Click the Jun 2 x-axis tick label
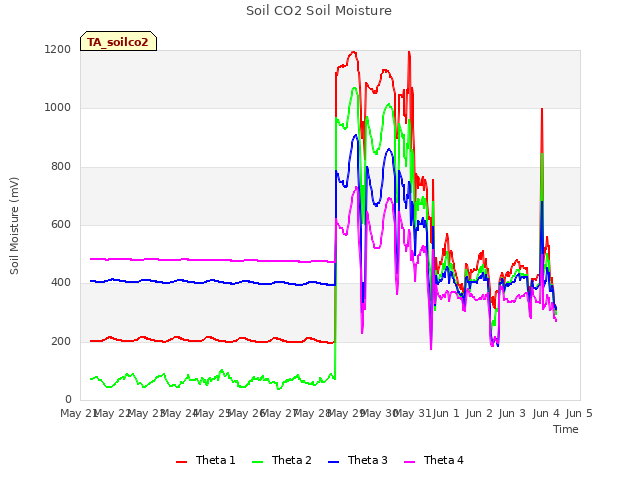Screen dimensions: 640x480 pyautogui.click(x=479, y=413)
